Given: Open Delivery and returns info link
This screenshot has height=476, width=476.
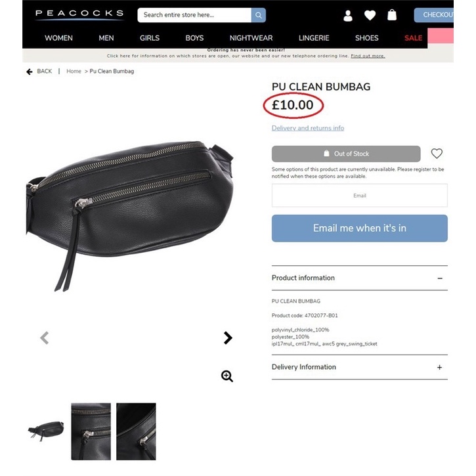Looking at the screenshot, I should click(x=308, y=128).
